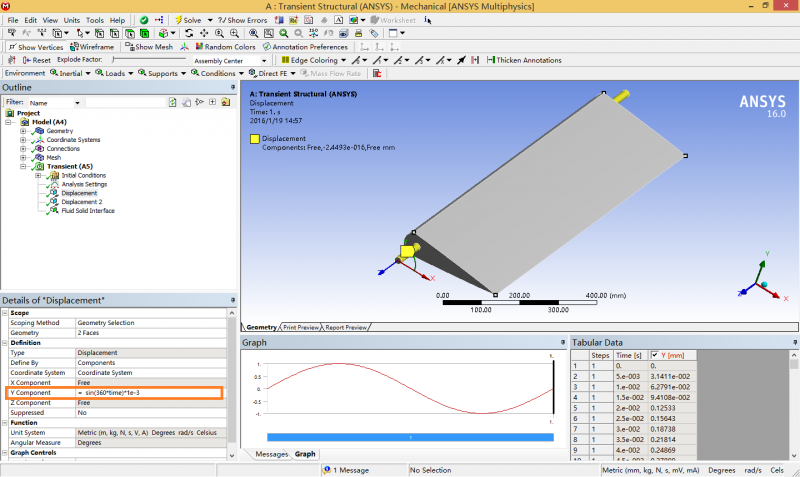Viewport: 800px width, 477px height.
Task: Open the Tools menu
Action: (95, 20)
